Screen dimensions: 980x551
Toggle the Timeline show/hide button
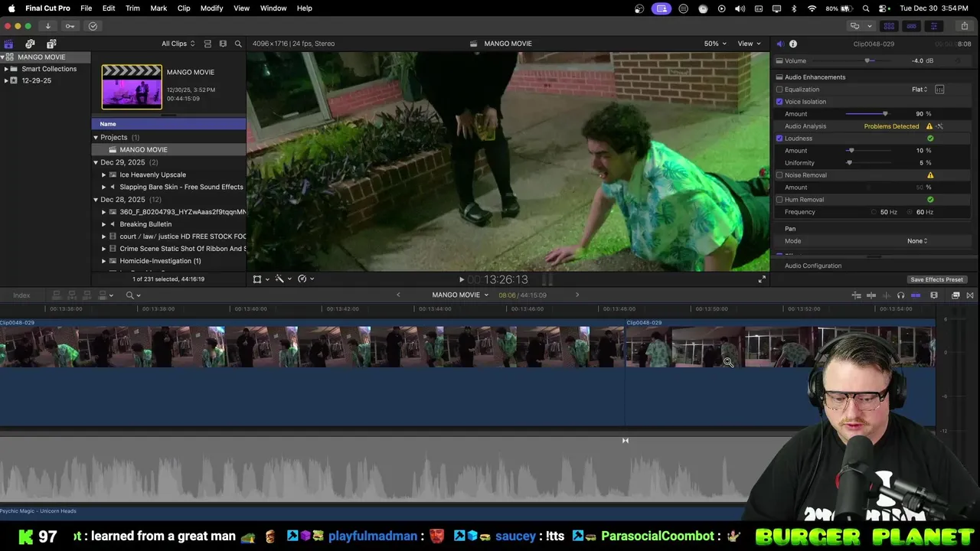point(911,26)
